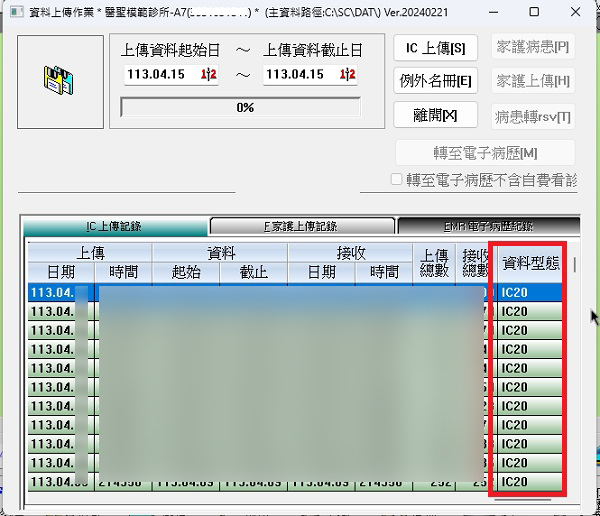
Task: Click the IC 上傳[S] button
Action: pyautogui.click(x=436, y=48)
